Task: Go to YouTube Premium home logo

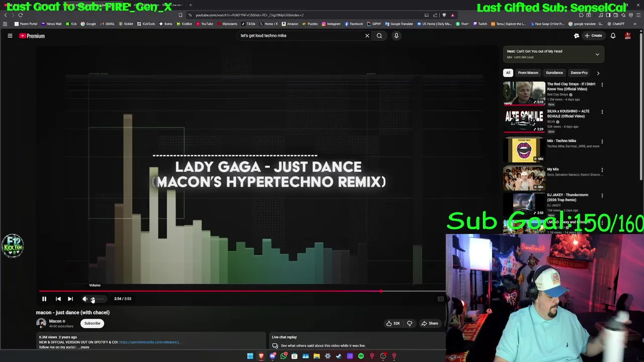Action: 32,36
